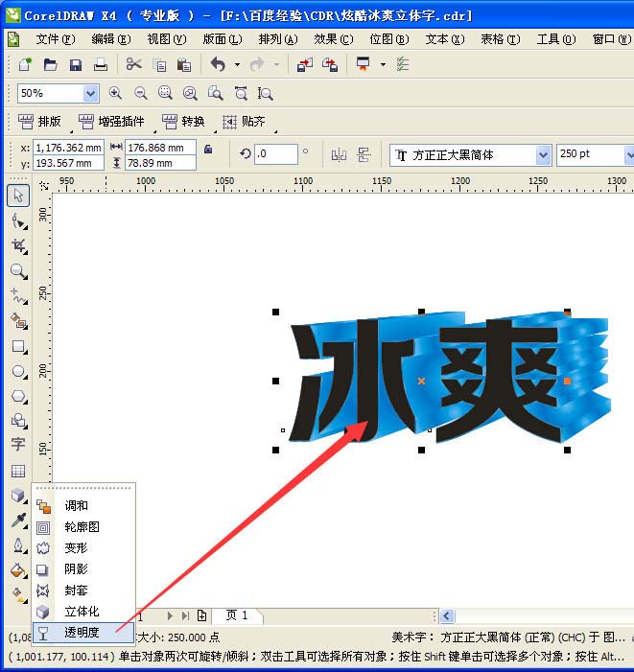This screenshot has width=634, height=672.
Task: Select the Text tool (字)
Action: pyautogui.click(x=18, y=445)
